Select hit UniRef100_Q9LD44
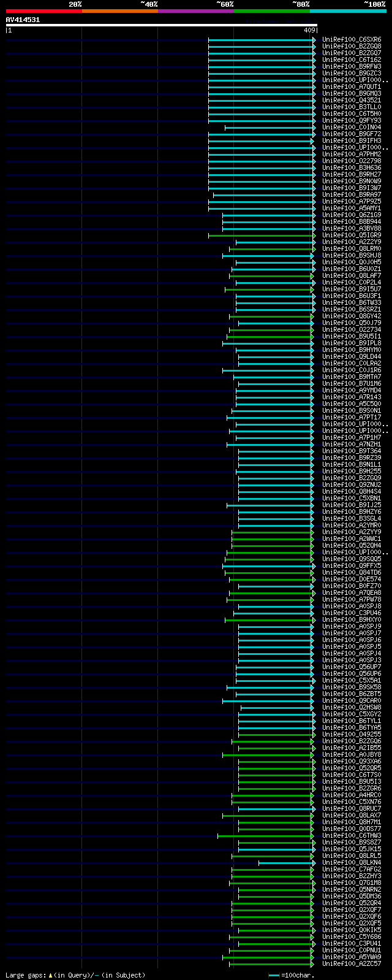Screen dimensions: 392x980 point(352,357)
